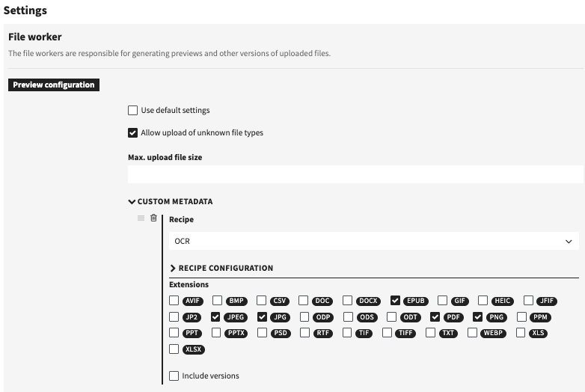This screenshot has height=392, width=585.
Task: Uncheck the EPUB extension checkbox
Action: tap(396, 301)
